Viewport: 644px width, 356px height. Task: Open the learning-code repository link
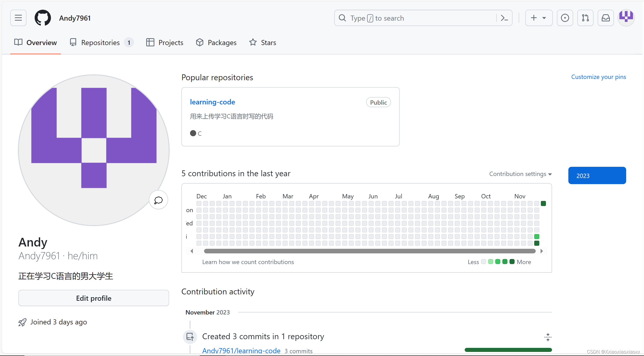pyautogui.click(x=212, y=102)
